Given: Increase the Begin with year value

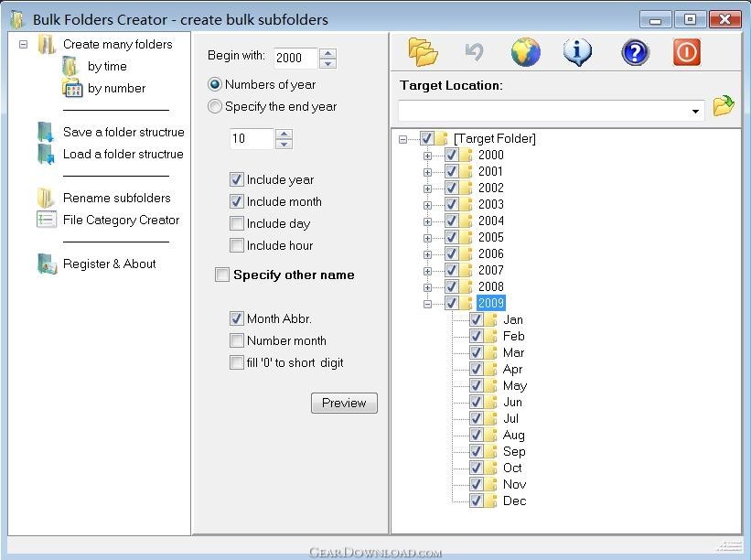Looking at the screenshot, I should click(328, 53).
